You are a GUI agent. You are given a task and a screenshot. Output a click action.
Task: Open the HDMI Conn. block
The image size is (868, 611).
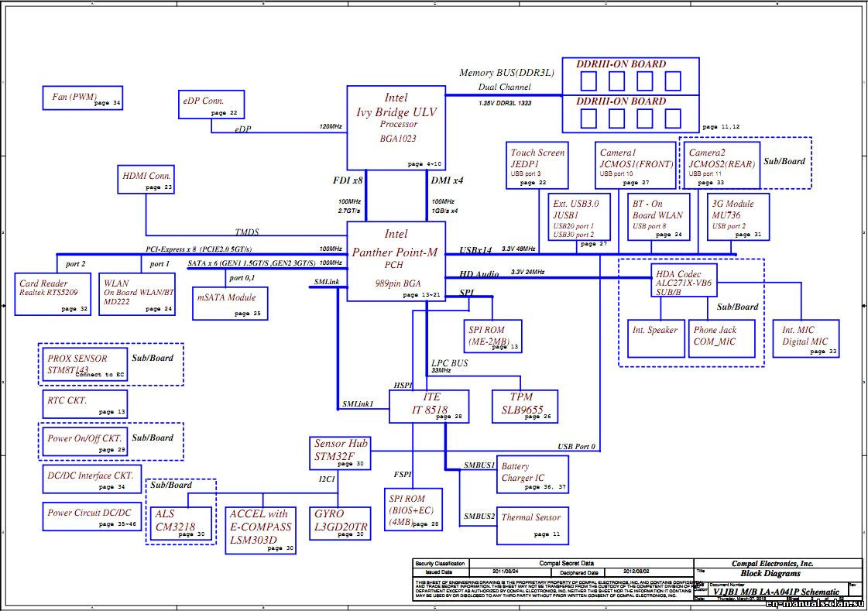[x=145, y=179]
